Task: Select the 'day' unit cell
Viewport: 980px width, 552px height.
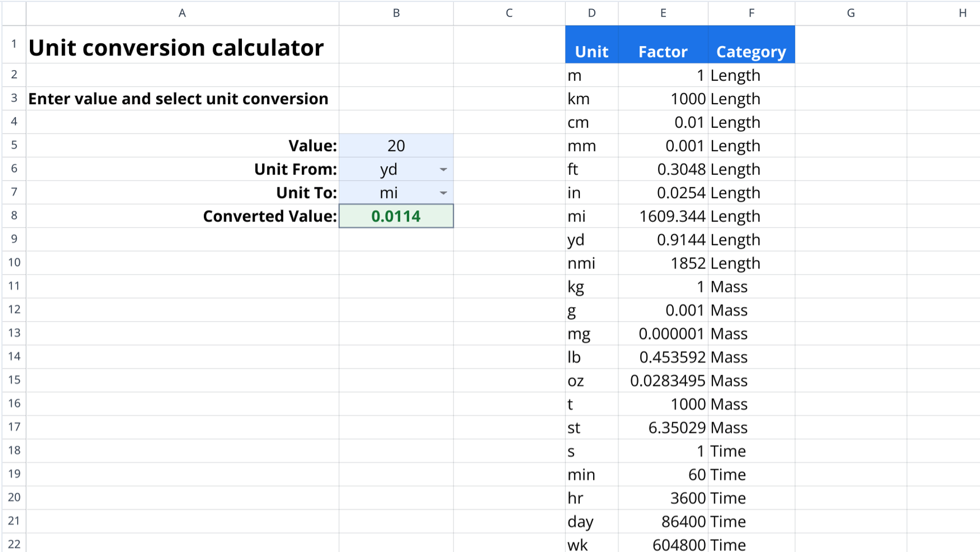Action: tap(592, 522)
